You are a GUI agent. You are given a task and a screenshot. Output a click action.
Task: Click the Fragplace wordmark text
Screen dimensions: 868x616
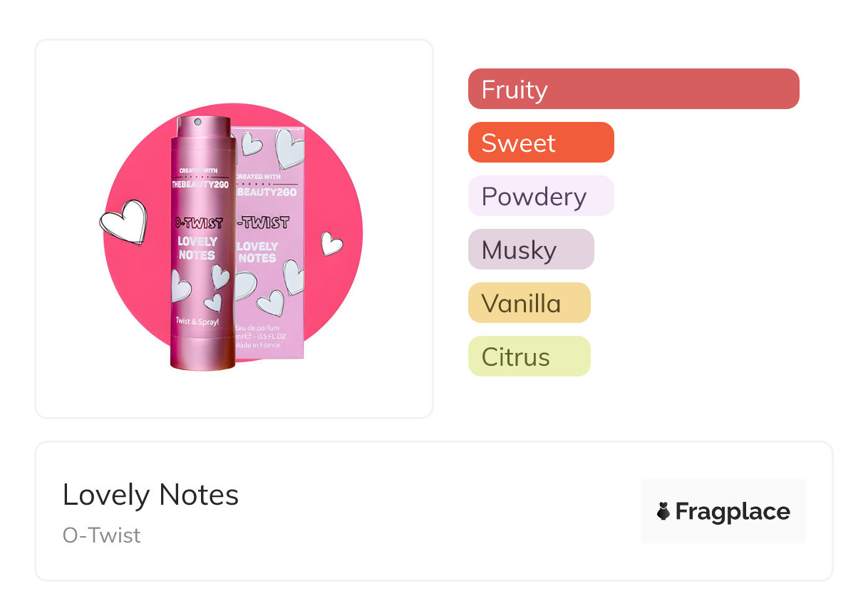pos(732,511)
